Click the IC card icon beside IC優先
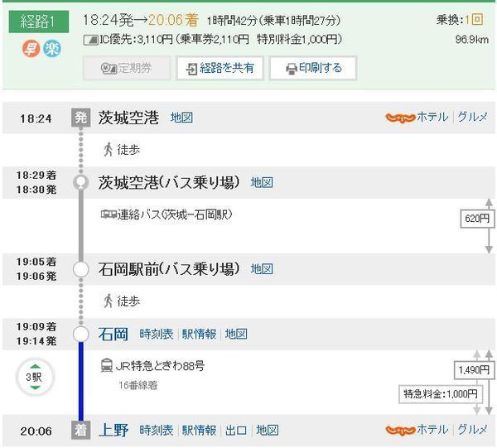The image size is (497, 448). click(90, 41)
